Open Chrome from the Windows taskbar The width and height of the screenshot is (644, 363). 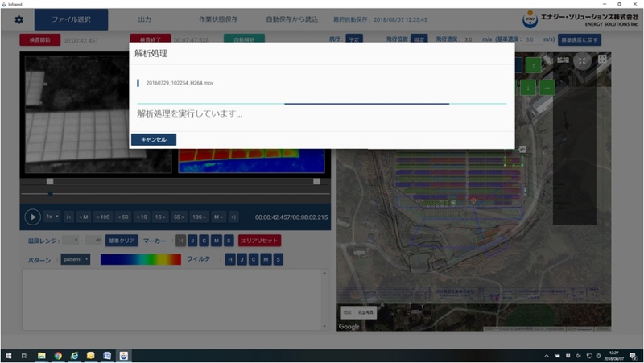(x=58, y=355)
